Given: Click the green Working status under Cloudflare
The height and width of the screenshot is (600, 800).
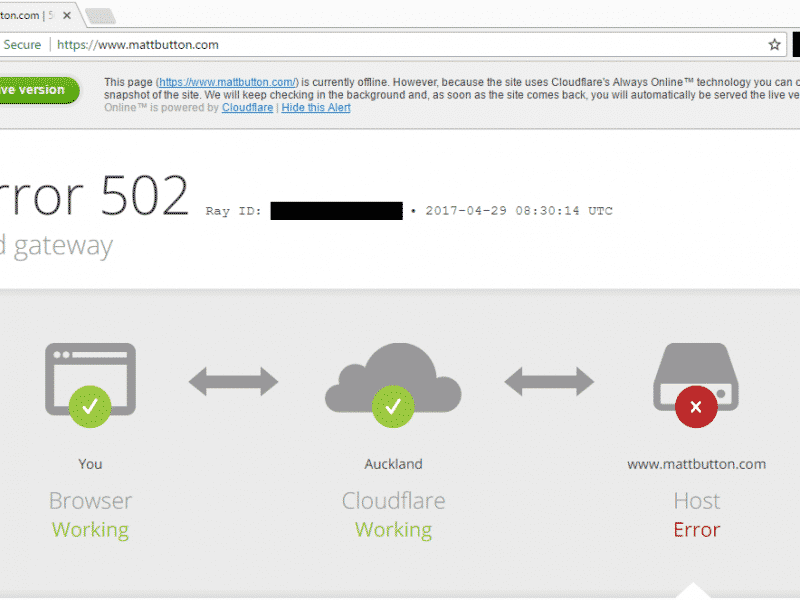Looking at the screenshot, I should (x=393, y=530).
